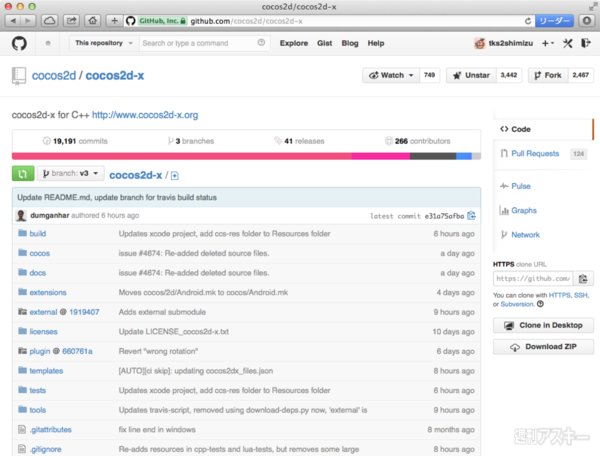Click dumganhar author avatar
This screenshot has height=456, width=600.
pos(21,215)
